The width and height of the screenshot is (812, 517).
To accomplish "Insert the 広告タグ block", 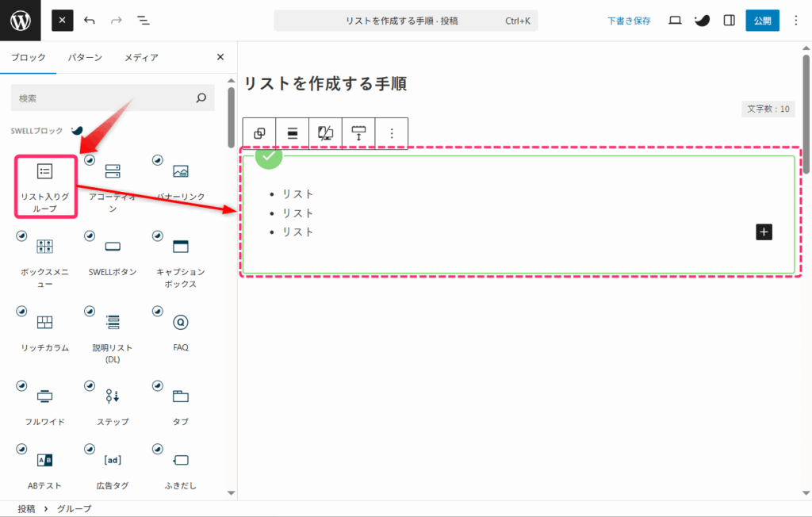I will tap(113, 469).
